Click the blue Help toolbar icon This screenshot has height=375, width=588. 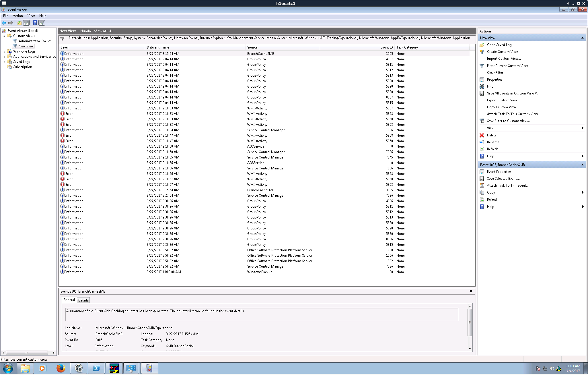click(35, 23)
